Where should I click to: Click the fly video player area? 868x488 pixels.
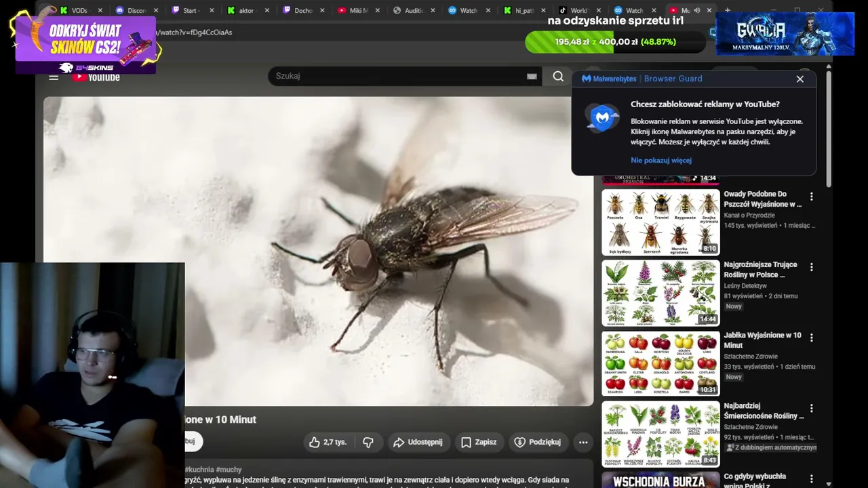318,251
